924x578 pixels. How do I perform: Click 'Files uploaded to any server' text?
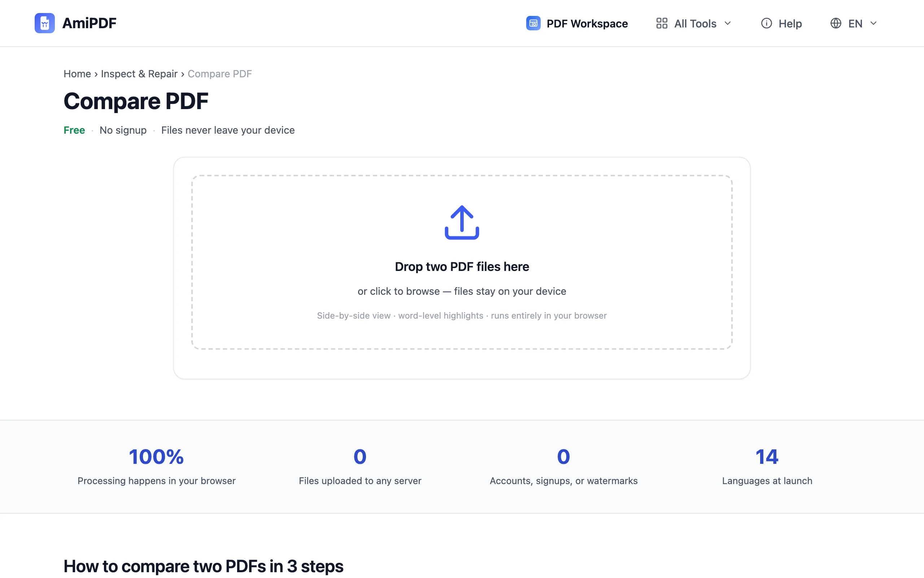(360, 481)
